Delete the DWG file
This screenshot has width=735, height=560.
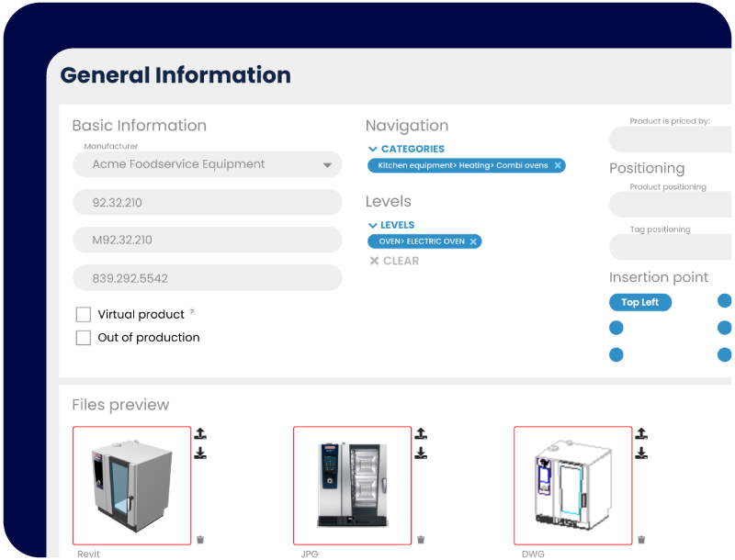tap(641, 540)
